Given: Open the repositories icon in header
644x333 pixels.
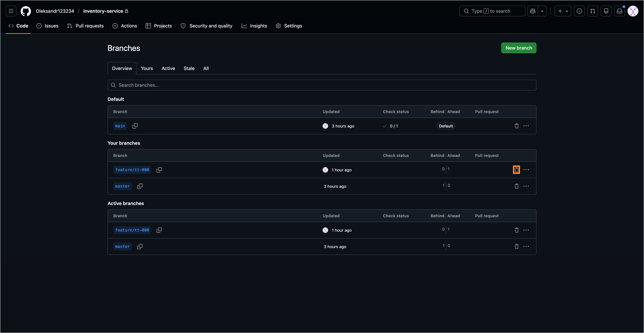Looking at the screenshot, I should 606,11.
